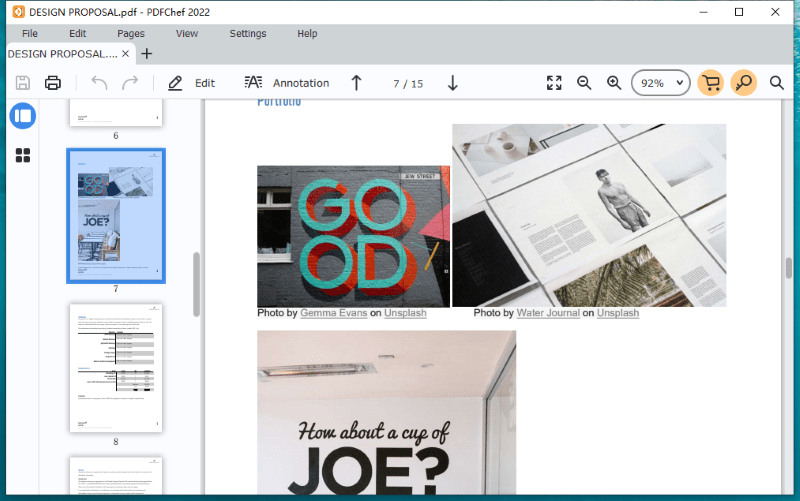The width and height of the screenshot is (800, 501).
Task: Click the Redo arrow icon
Action: [x=130, y=83]
